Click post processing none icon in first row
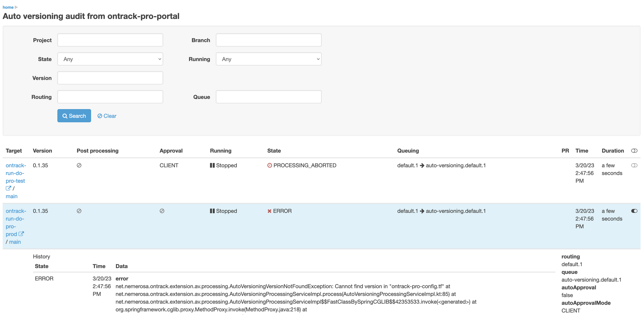 (x=79, y=165)
